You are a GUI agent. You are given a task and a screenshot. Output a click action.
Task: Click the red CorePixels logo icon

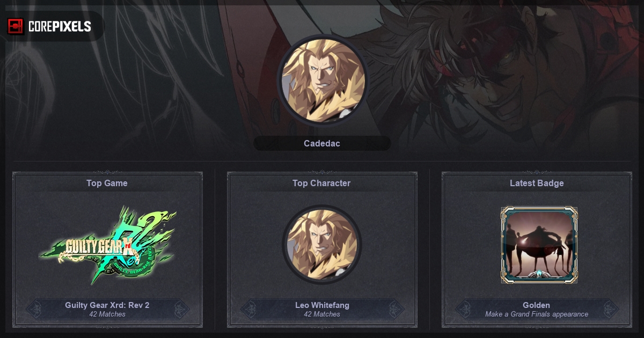(16, 26)
